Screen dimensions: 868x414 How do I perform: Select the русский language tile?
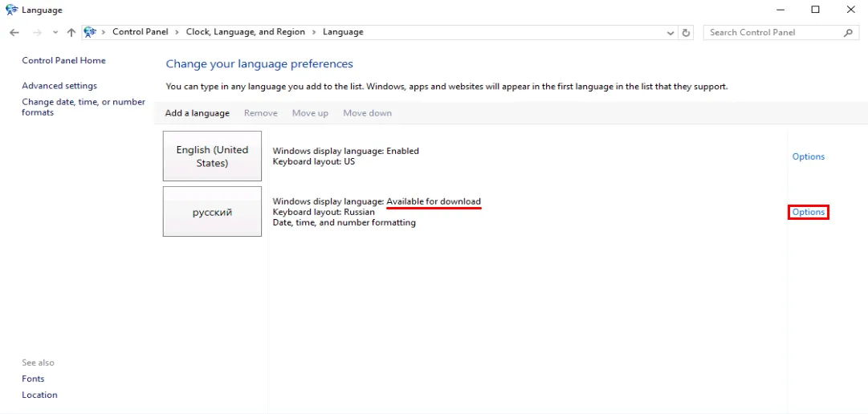pyautogui.click(x=212, y=212)
